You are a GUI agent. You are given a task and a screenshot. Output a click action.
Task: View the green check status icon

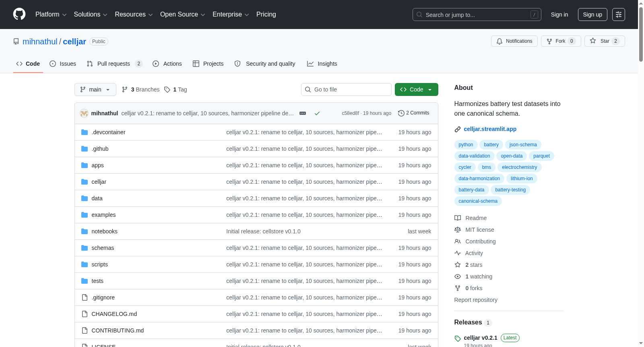317,113
